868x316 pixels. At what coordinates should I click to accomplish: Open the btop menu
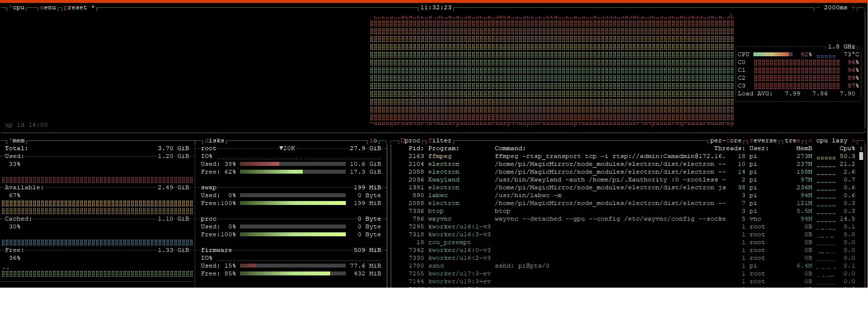(48, 8)
